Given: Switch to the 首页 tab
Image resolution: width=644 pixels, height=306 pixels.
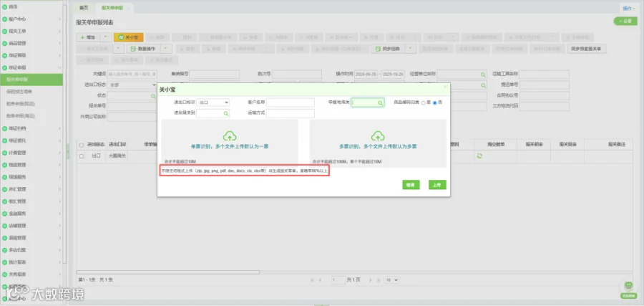Looking at the screenshot, I should [84, 8].
